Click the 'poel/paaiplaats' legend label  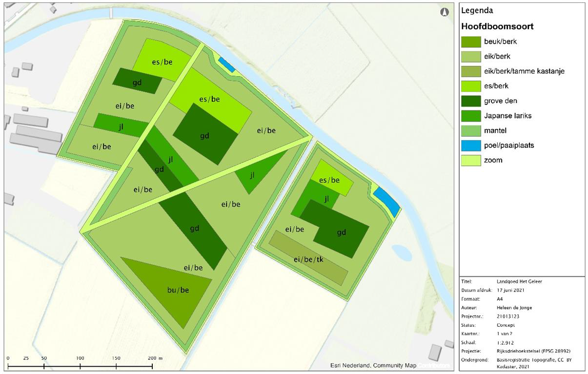pos(509,145)
